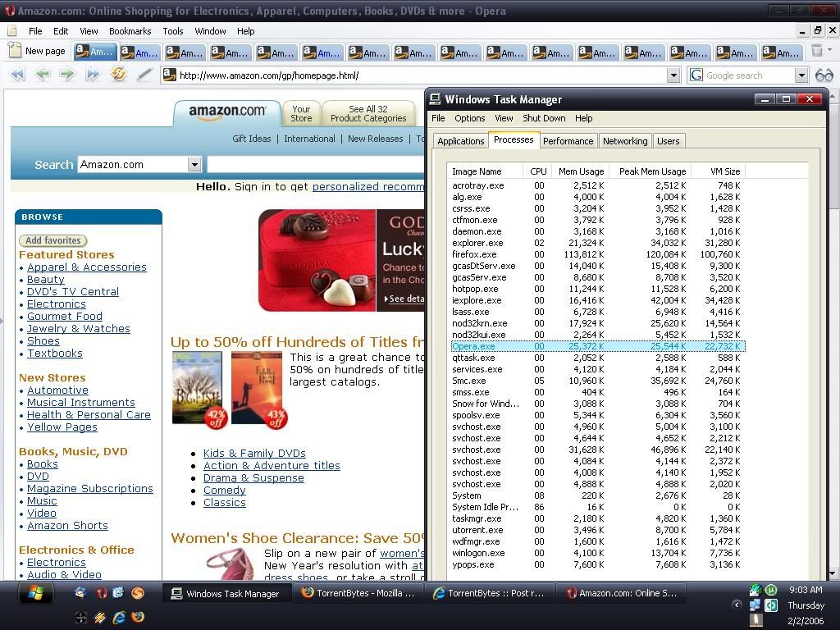
Task: Click the Rewind navigation button
Action: coord(18,75)
